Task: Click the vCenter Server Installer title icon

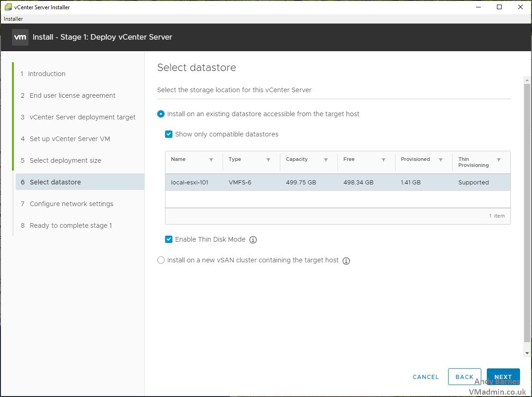Action: pos(8,7)
